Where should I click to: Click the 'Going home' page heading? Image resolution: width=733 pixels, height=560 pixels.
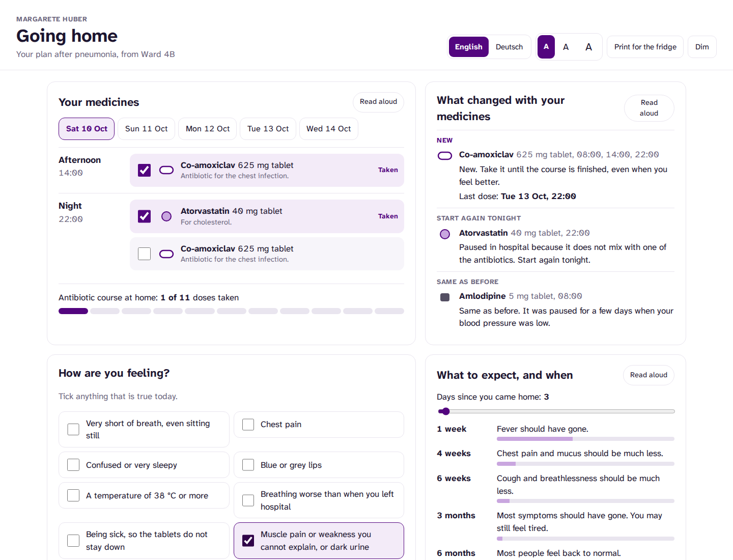coord(67,36)
